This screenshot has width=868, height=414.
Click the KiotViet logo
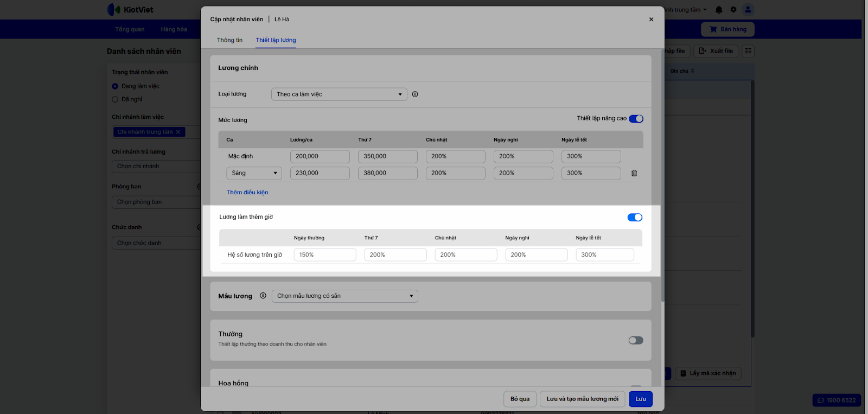pos(131,10)
